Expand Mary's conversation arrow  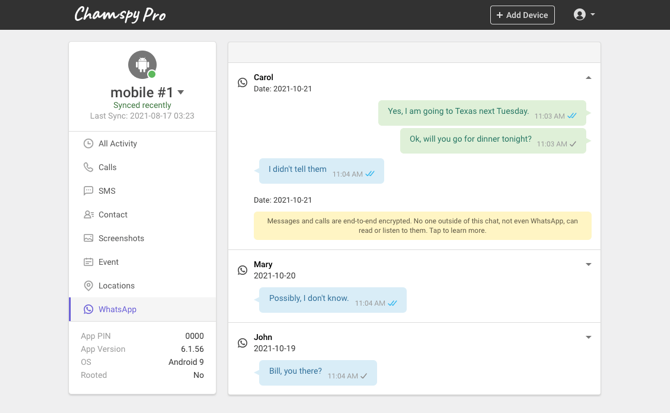point(588,265)
